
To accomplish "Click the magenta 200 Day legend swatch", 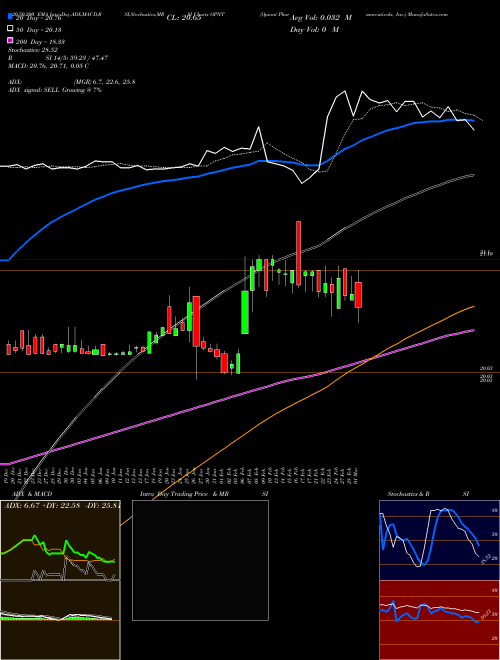I will tap(10, 40).
